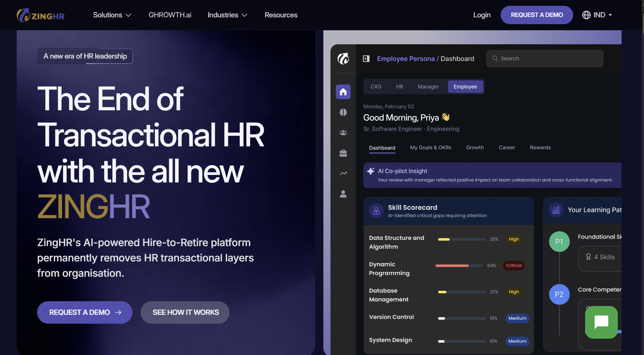Expand the Solutions dropdown menu
This screenshot has height=355, width=644.
[x=112, y=15]
